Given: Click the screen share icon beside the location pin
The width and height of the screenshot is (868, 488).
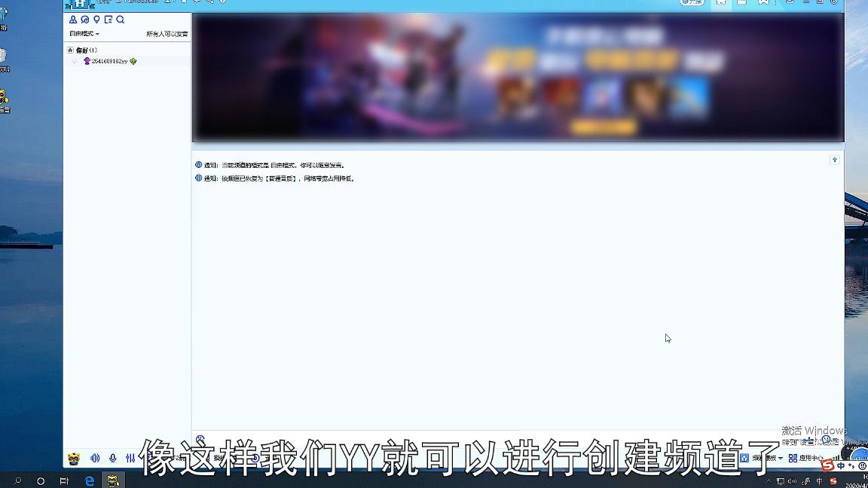Looking at the screenshot, I should pyautogui.click(x=108, y=20).
